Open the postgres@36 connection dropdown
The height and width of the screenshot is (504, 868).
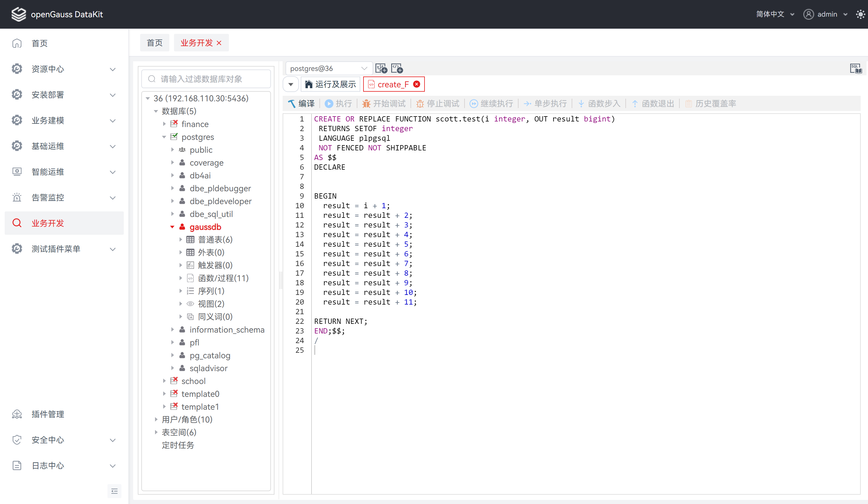[x=328, y=69]
